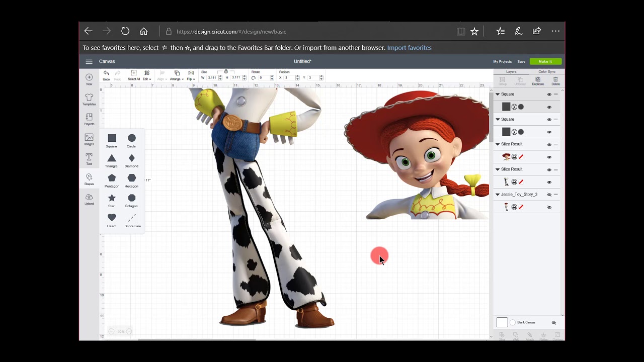Image resolution: width=644 pixels, height=362 pixels.
Task: Hide the first Slice Result group
Action: 549,145
